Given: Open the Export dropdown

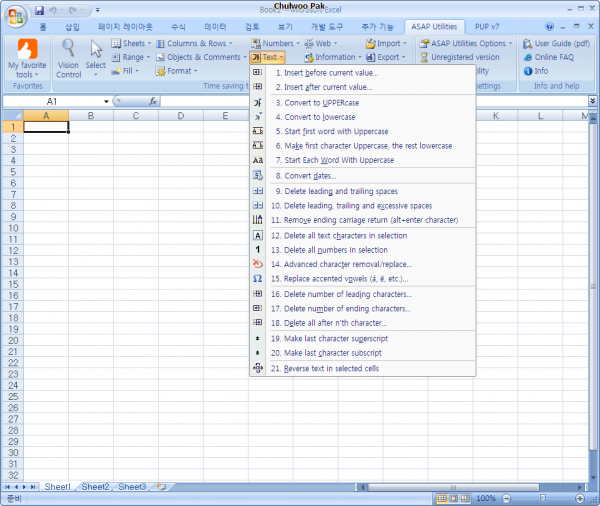Looking at the screenshot, I should pyautogui.click(x=385, y=57).
